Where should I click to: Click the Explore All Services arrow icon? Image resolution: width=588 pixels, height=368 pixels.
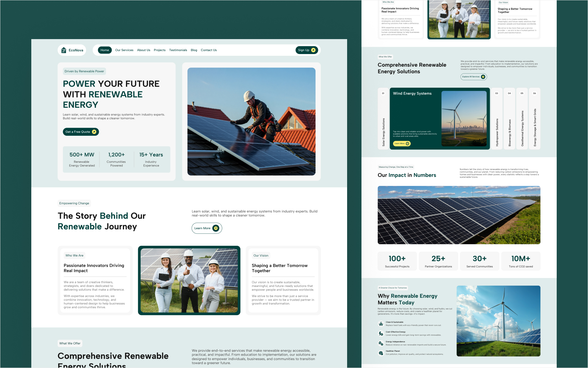click(483, 77)
